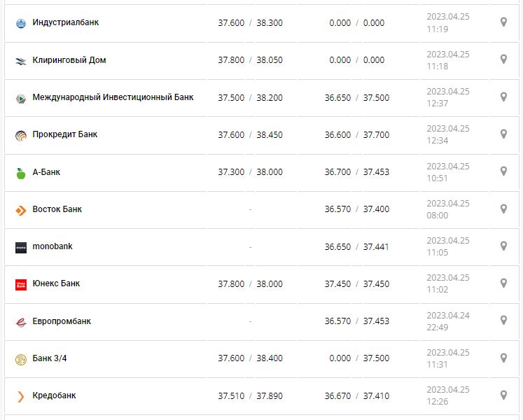Click the Клиринговый Дом name link

click(x=69, y=60)
